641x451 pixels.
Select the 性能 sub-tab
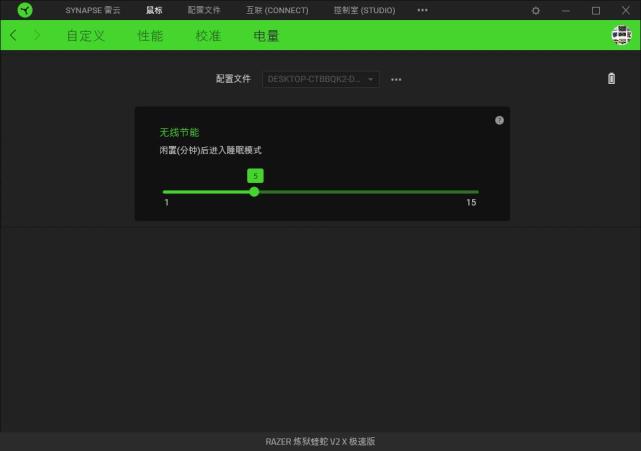pyautogui.click(x=150, y=36)
